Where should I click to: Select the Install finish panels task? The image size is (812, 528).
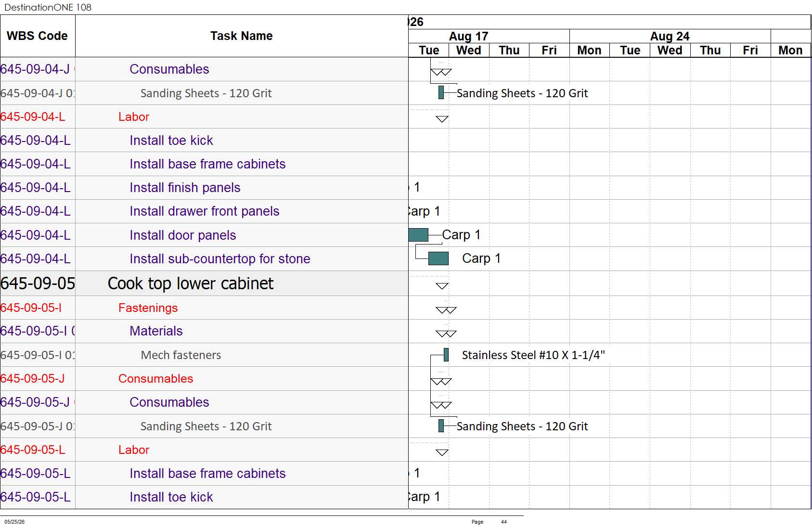185,188
